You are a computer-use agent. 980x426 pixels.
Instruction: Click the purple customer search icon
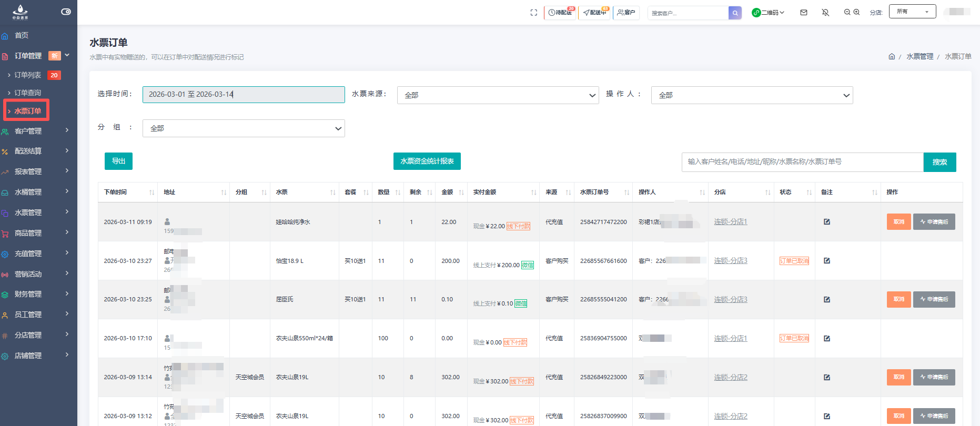click(735, 13)
